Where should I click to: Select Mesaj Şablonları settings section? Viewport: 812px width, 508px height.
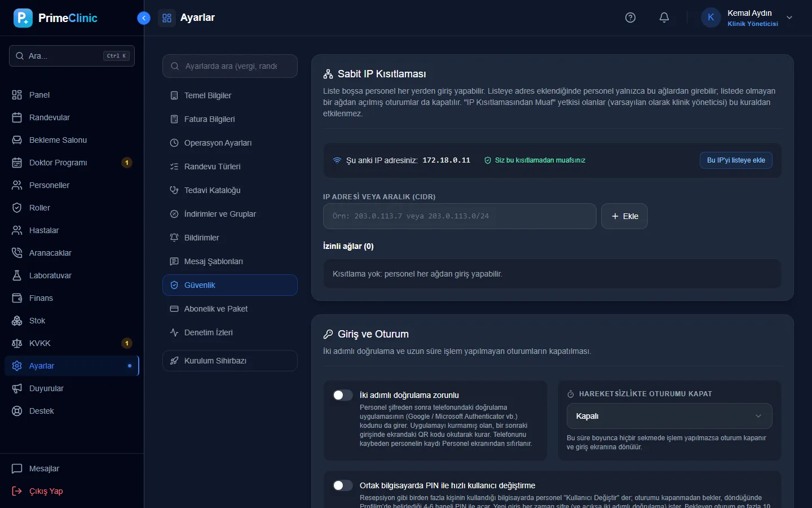point(230,261)
